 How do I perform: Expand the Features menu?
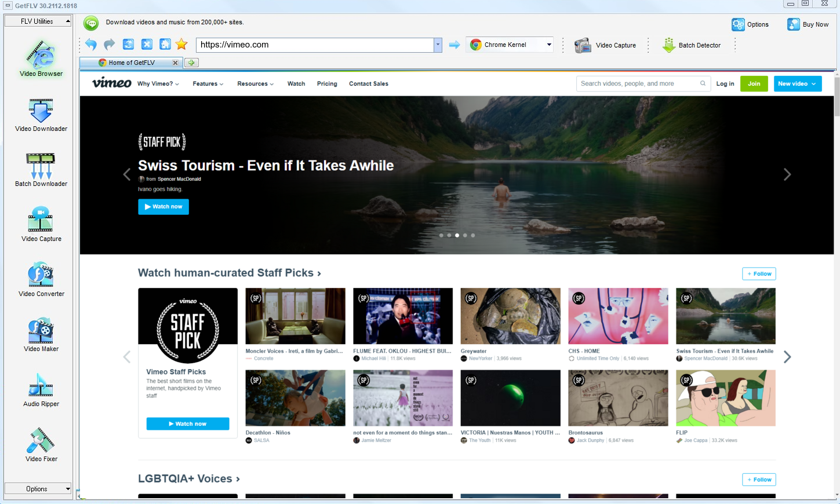[x=208, y=83]
